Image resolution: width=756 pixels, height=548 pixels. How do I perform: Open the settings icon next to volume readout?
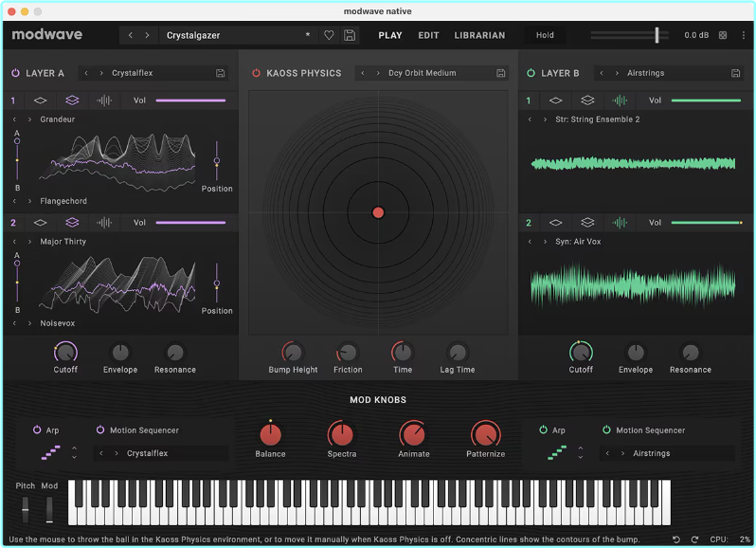click(723, 35)
